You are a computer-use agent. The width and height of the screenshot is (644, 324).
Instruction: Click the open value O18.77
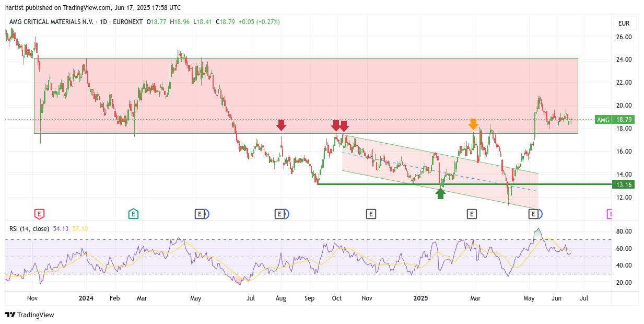(x=157, y=22)
